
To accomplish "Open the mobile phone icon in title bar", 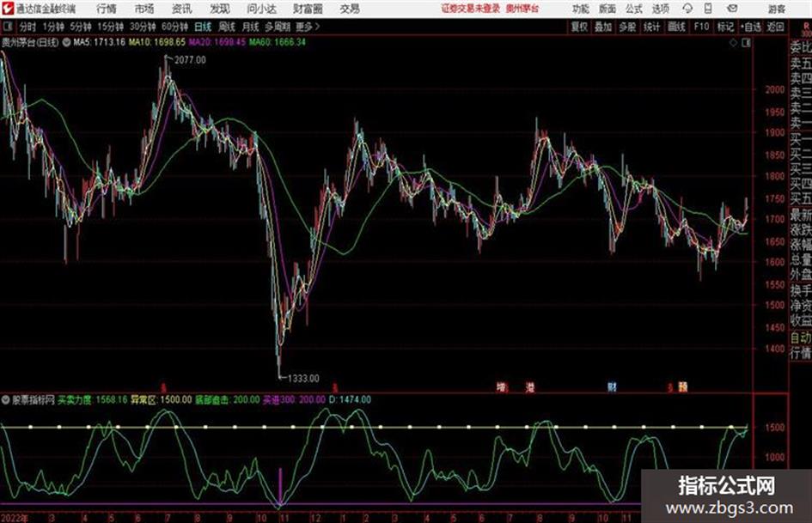I will click(x=708, y=9).
